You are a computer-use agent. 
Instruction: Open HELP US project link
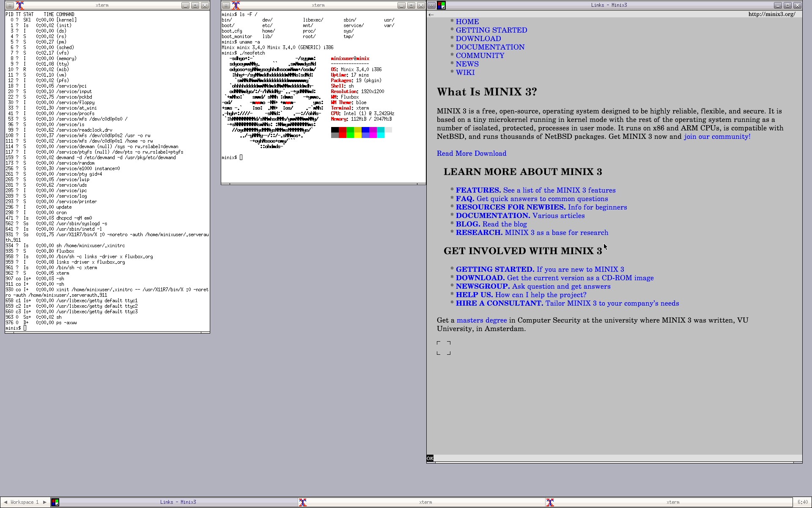click(x=521, y=295)
